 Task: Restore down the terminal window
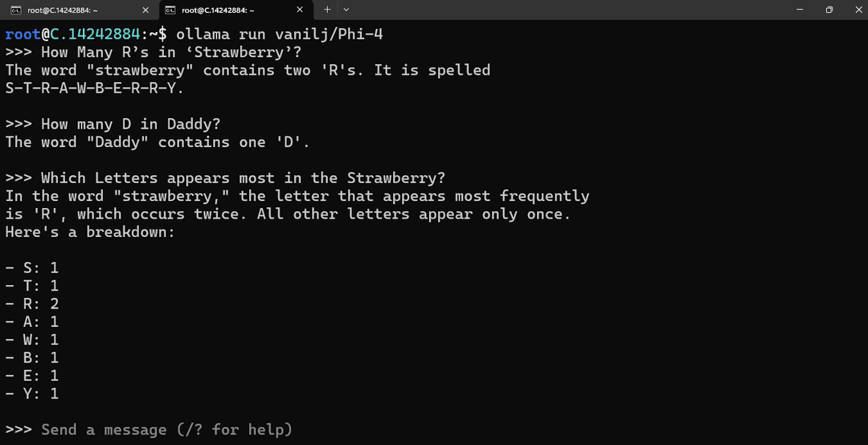(829, 10)
